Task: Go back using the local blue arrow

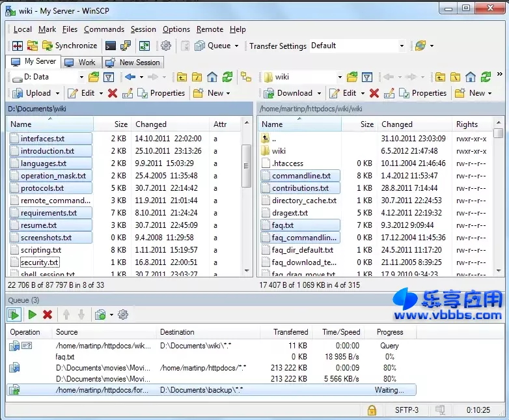Action: click(x=130, y=77)
